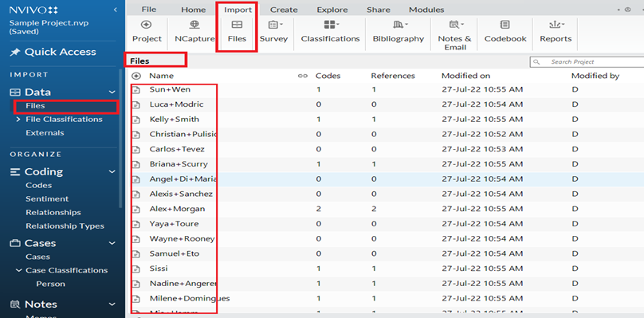Select the Person case classification

coord(50,284)
